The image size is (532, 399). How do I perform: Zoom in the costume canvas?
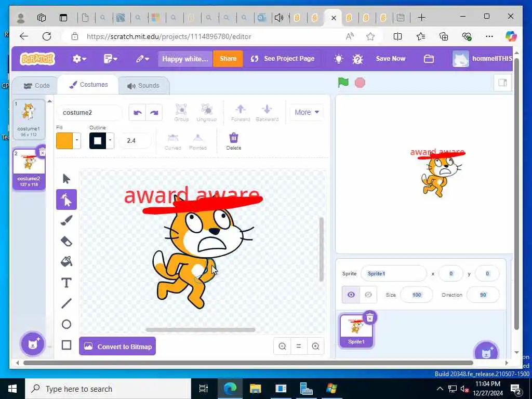coord(315,346)
